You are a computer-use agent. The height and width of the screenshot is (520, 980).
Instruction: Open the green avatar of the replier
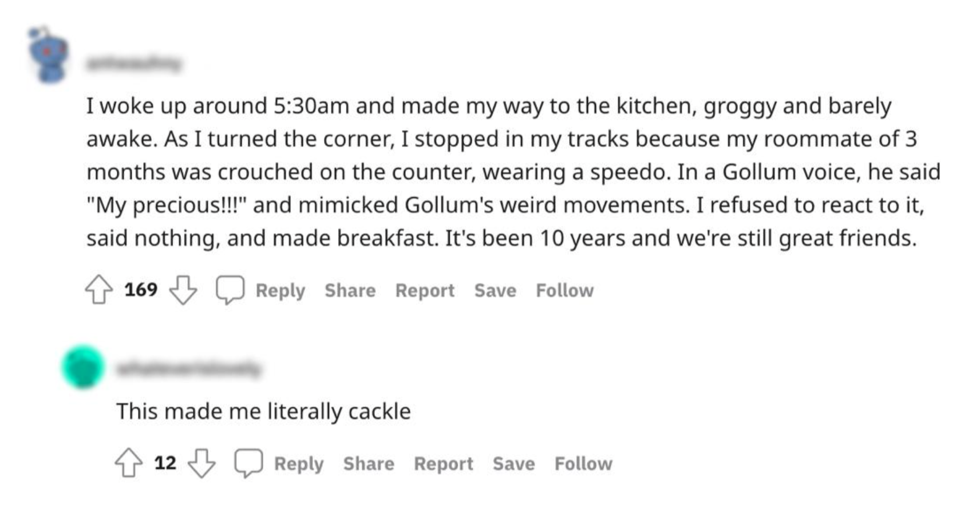[x=83, y=367]
